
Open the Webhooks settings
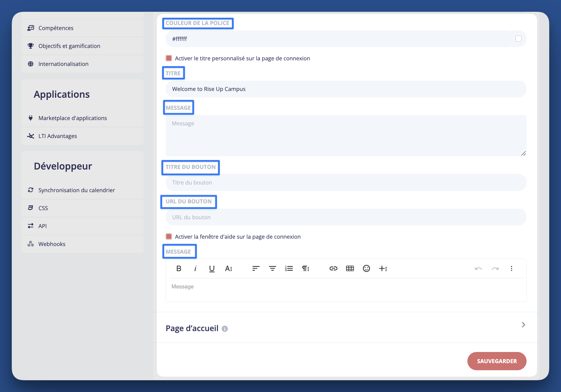pyautogui.click(x=82, y=244)
